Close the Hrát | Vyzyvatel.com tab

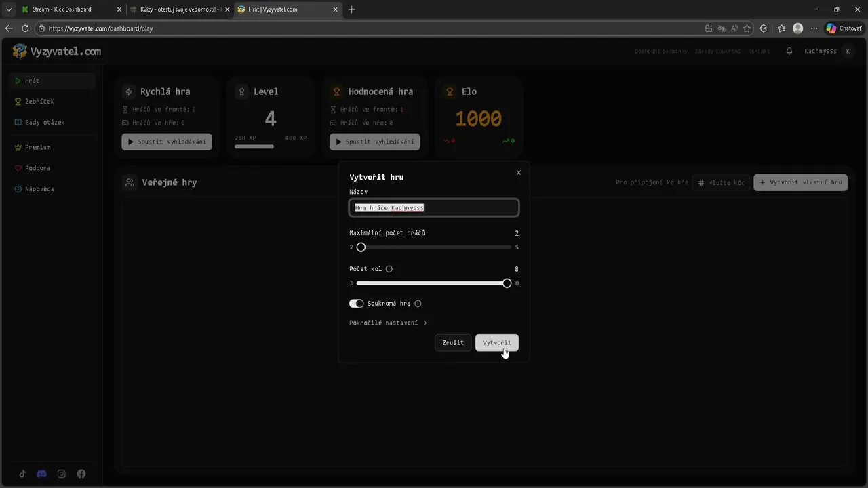pos(336,9)
